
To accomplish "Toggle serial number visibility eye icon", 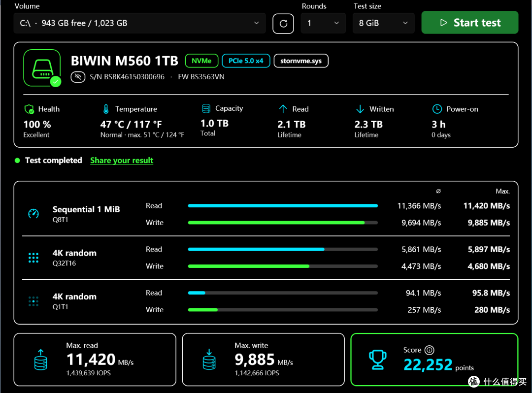I will 78,77.
